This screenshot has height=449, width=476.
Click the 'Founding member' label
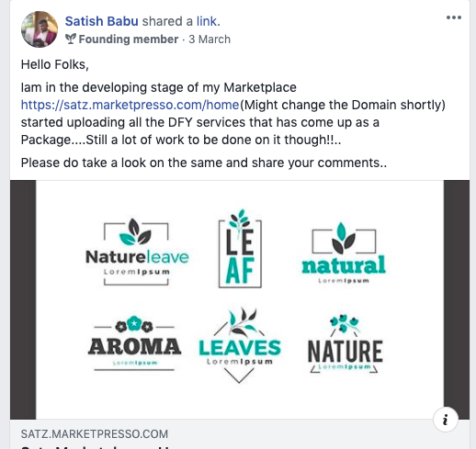click(129, 39)
